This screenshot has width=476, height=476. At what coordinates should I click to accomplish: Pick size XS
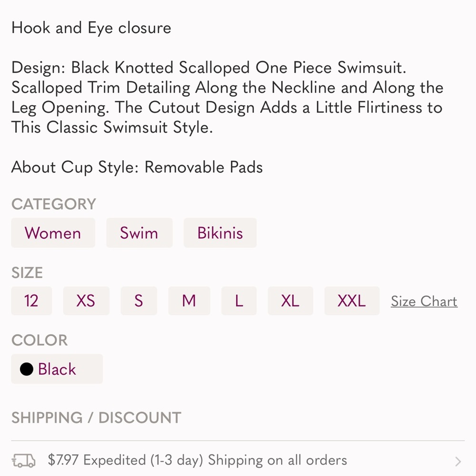pos(86,301)
